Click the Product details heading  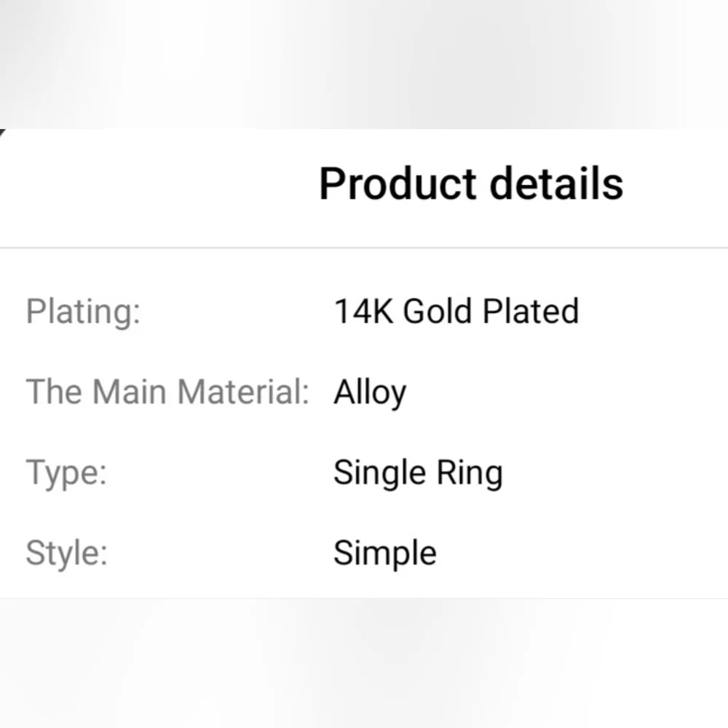point(471,183)
